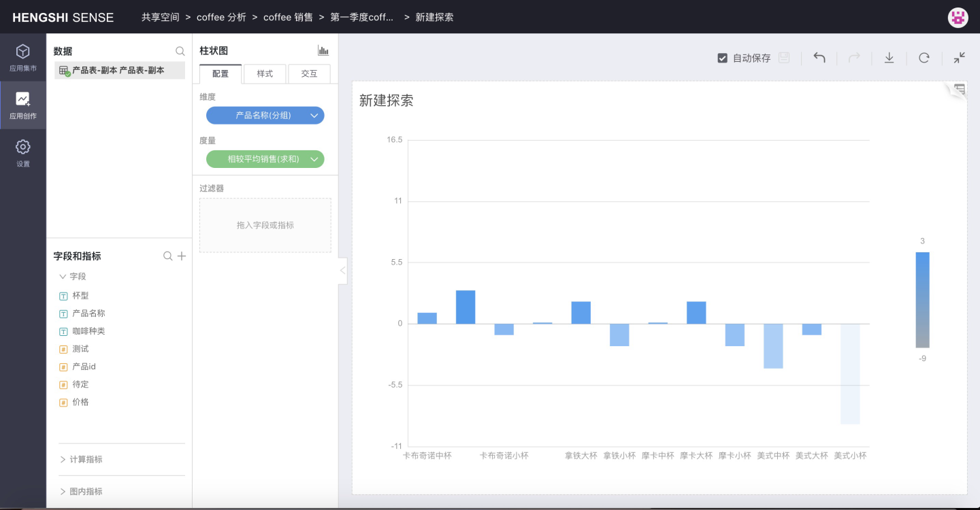This screenshot has width=980, height=510.
Task: Click the color gradient legend bar
Action: click(922, 300)
